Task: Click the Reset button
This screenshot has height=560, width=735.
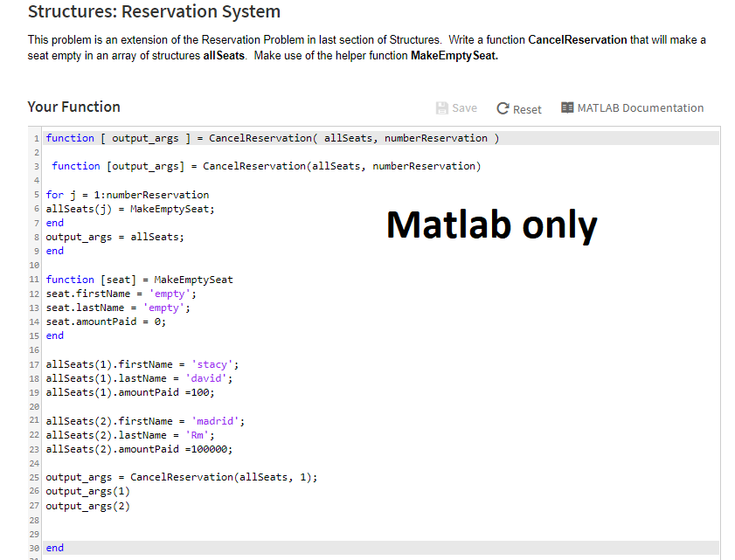Action: [x=519, y=108]
